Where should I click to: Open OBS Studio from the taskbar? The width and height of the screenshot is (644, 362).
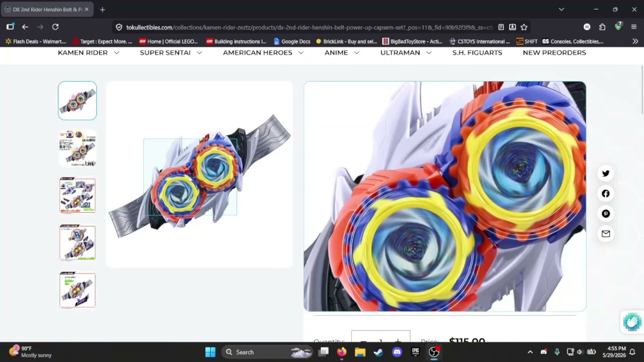point(434,352)
